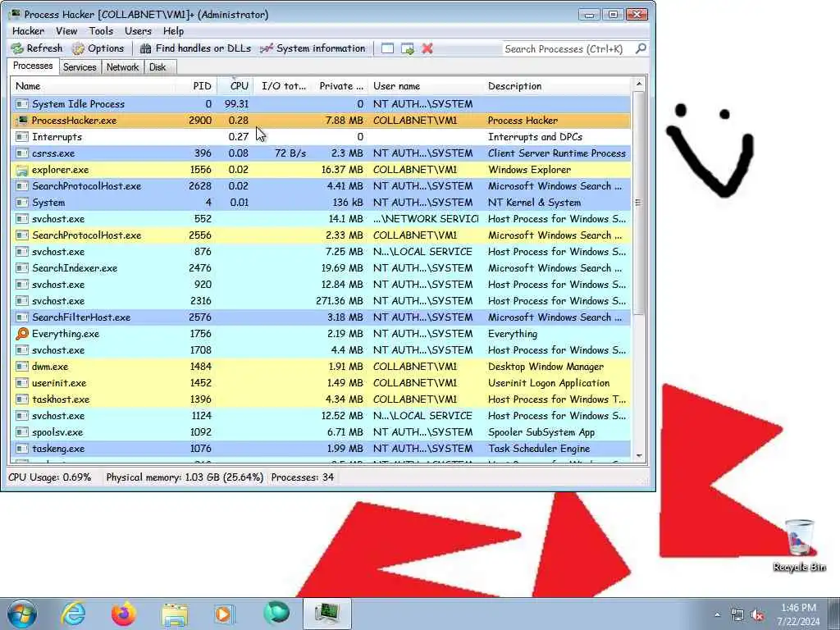Select SearchProtocolHost.exe with PID 2556

[x=321, y=235]
